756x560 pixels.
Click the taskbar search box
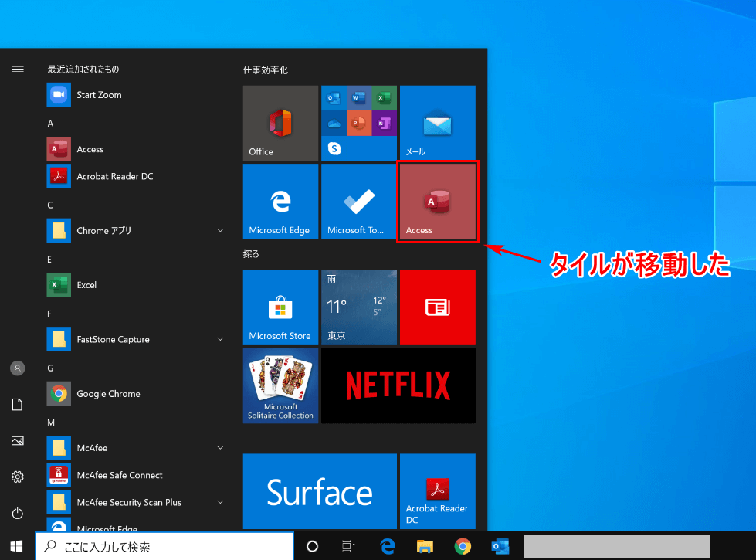click(x=165, y=547)
